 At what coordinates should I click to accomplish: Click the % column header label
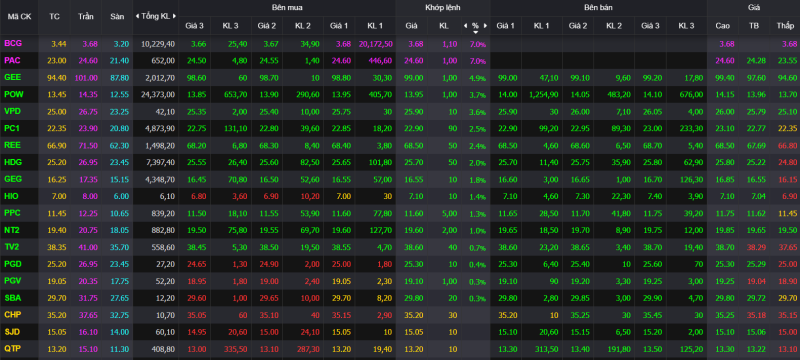(475, 25)
